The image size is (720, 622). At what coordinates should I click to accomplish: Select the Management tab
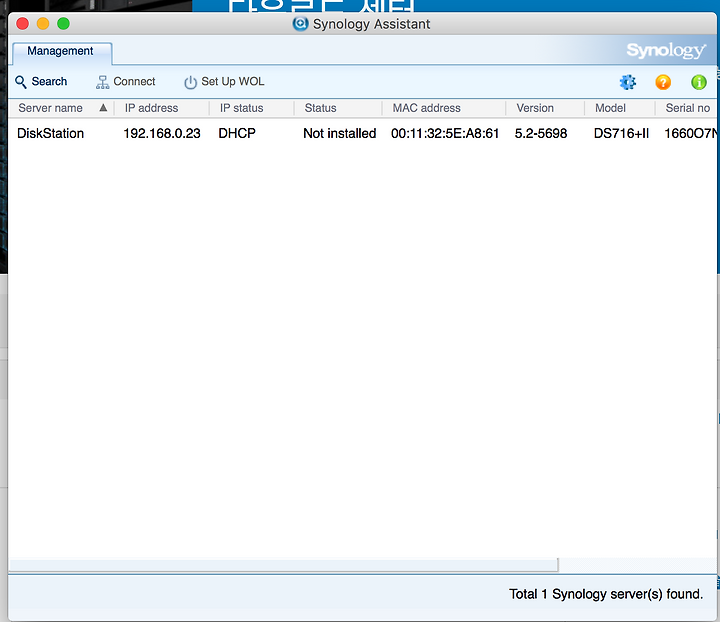[x=62, y=51]
